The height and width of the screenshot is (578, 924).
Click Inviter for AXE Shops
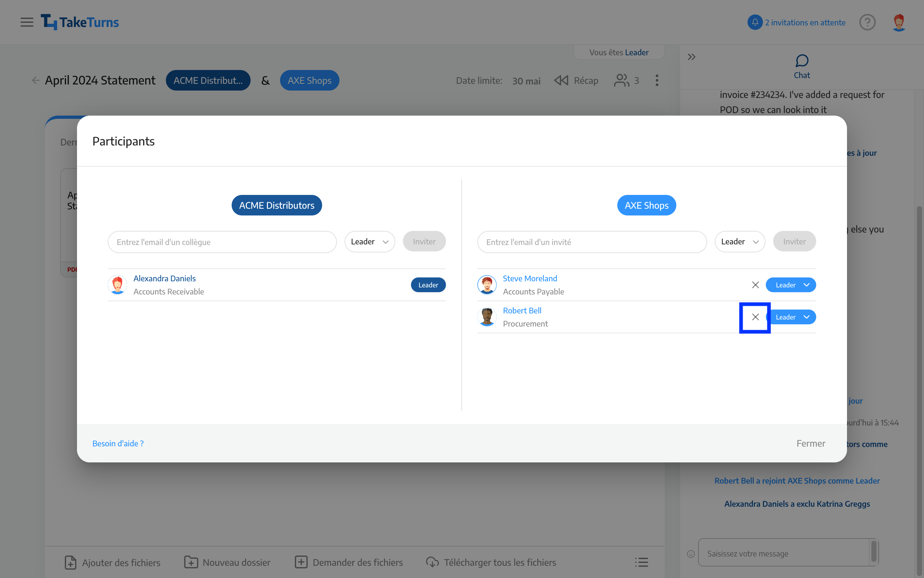[x=794, y=241]
